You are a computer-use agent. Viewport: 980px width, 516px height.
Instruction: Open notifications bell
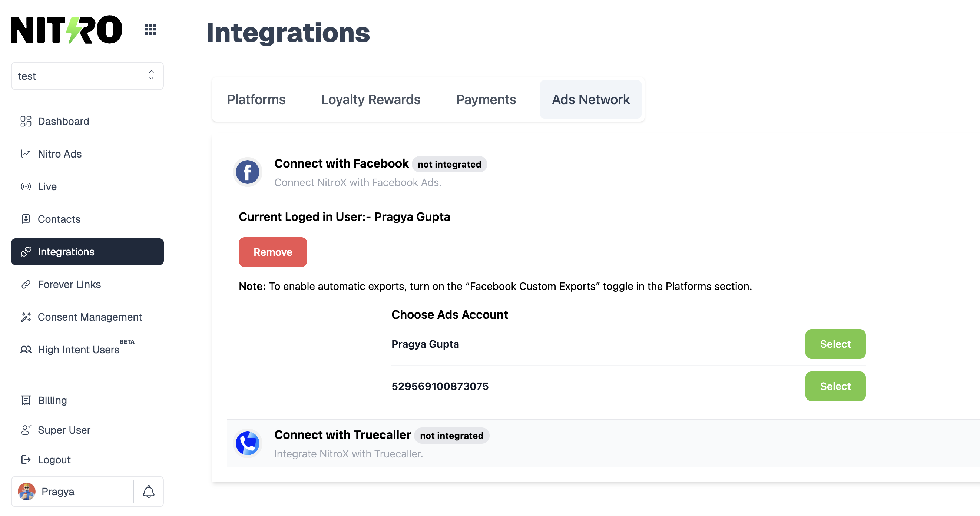click(149, 492)
